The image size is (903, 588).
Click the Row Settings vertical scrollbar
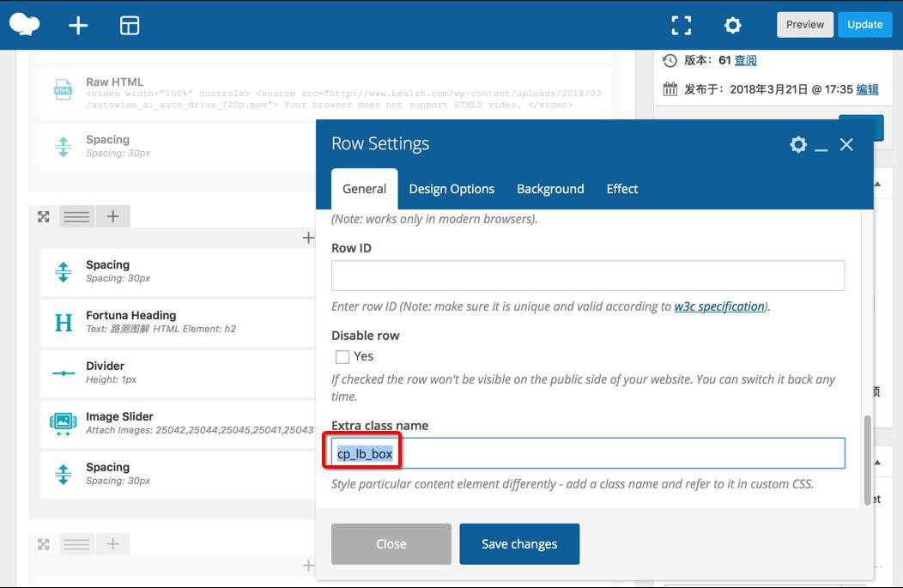[x=867, y=459]
